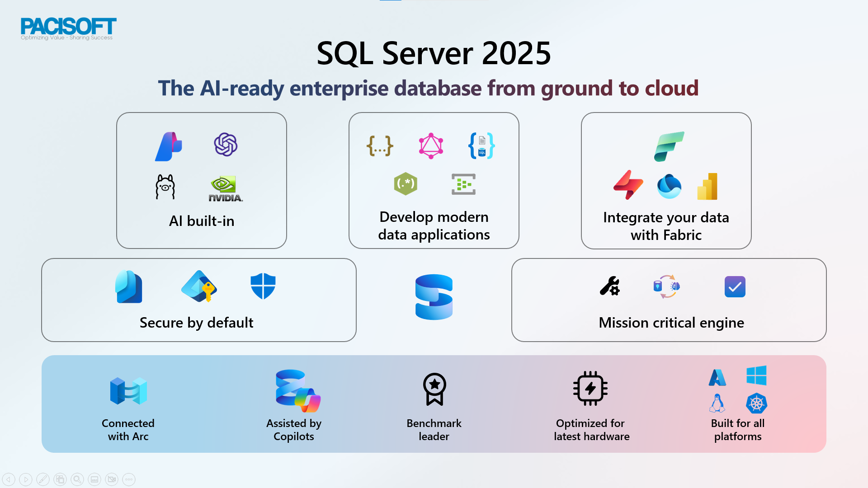The width and height of the screenshot is (868, 488).
Task: Click the Azure AI Foundry icon
Action: click(168, 146)
